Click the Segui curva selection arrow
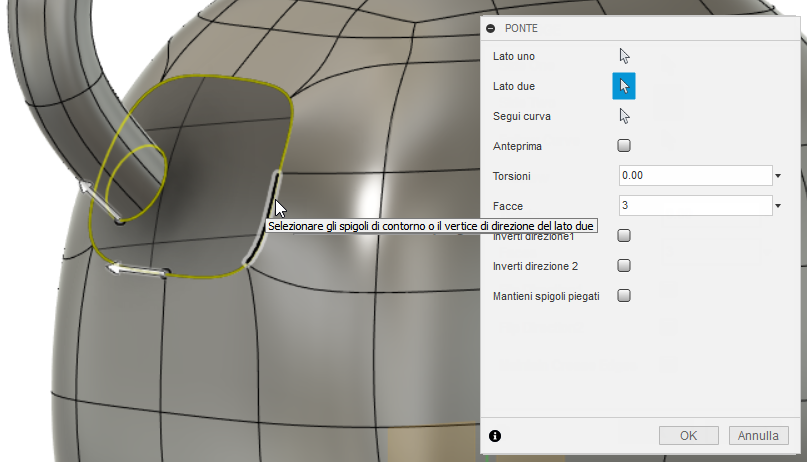 coord(624,116)
